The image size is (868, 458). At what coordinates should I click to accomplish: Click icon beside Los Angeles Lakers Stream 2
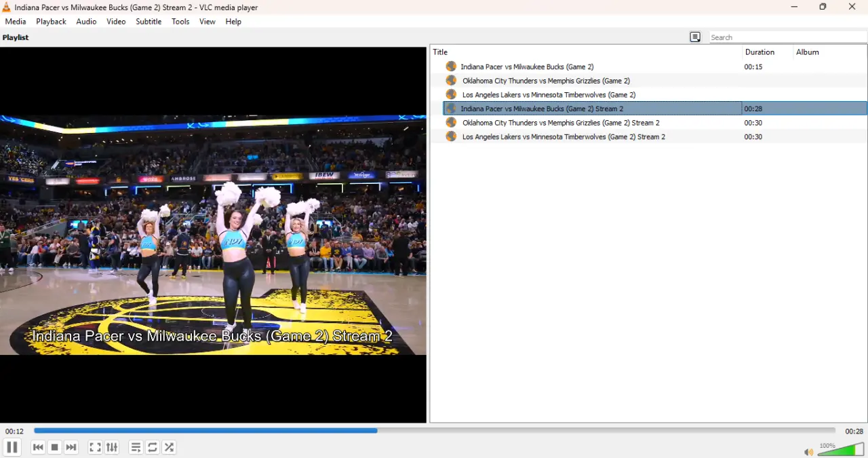click(451, 136)
